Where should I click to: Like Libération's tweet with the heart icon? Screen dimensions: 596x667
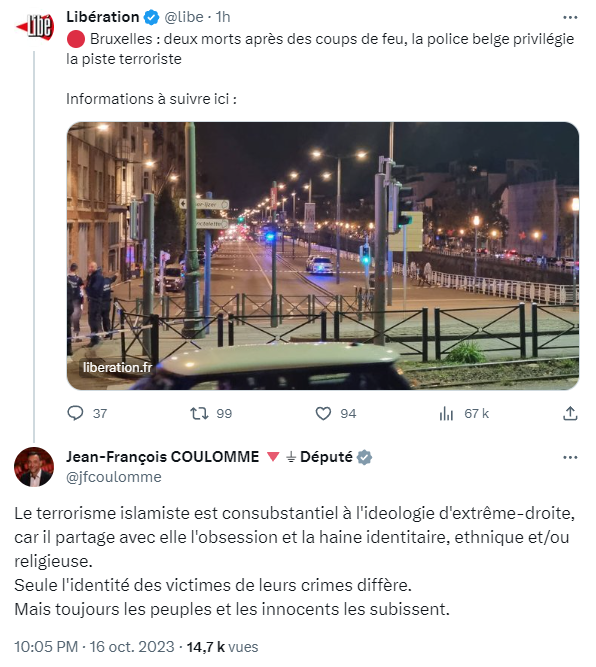[x=323, y=413]
